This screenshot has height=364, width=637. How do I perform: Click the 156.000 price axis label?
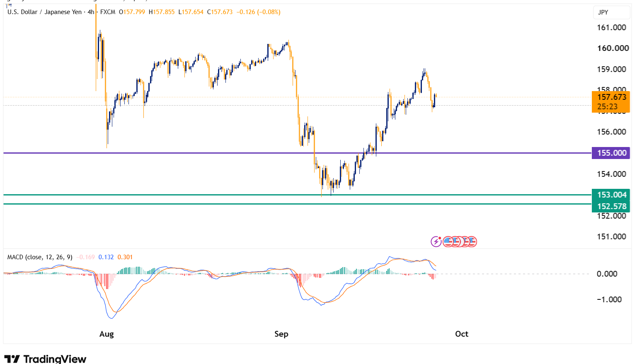(x=611, y=132)
